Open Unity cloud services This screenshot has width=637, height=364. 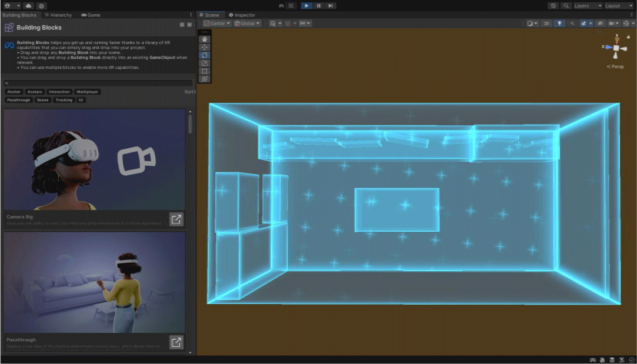coord(28,6)
